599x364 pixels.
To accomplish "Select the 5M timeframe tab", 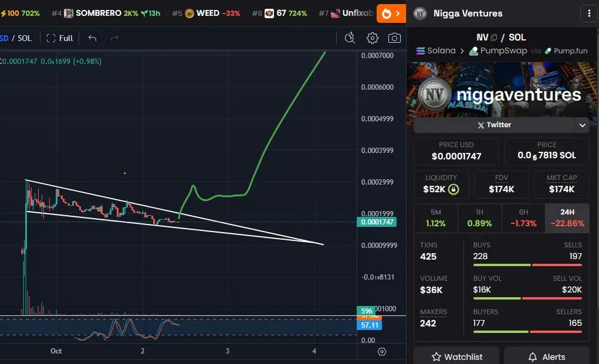I will pyautogui.click(x=435, y=218).
